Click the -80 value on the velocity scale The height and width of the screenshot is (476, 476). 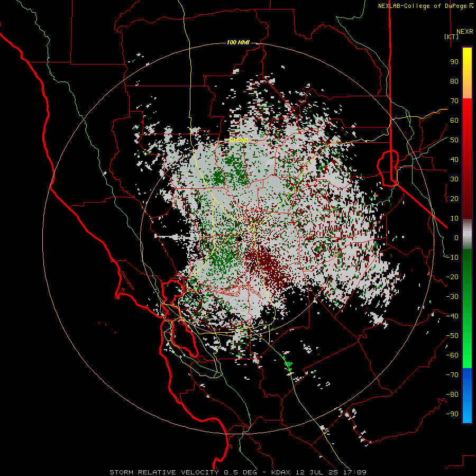(x=452, y=395)
